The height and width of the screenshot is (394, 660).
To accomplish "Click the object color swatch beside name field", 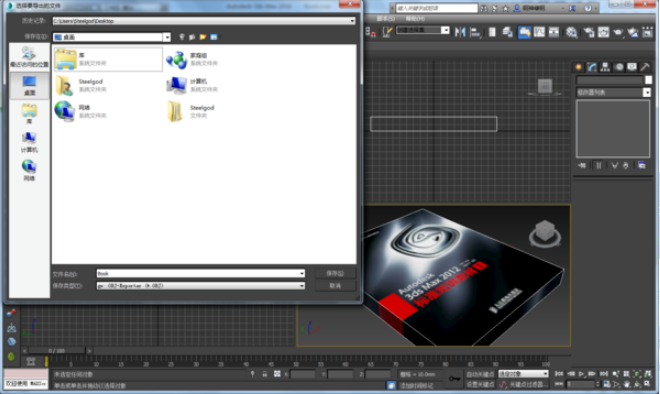I will coord(648,80).
